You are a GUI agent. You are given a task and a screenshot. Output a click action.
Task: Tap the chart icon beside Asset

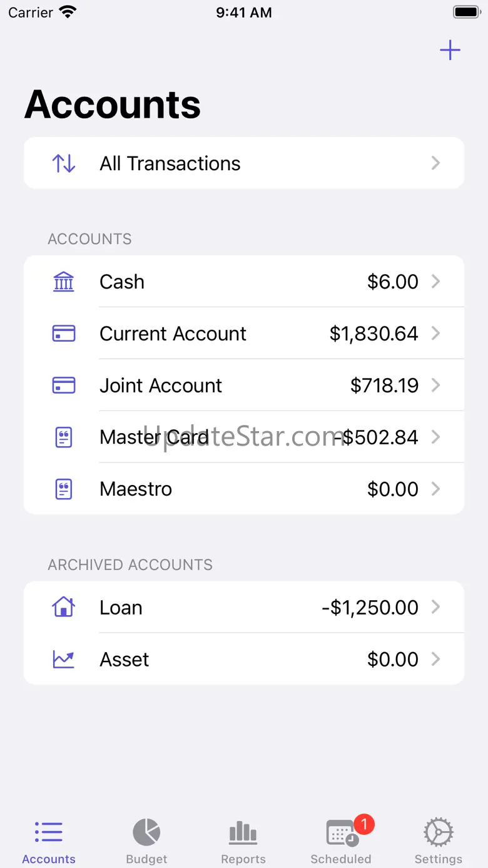(63, 659)
